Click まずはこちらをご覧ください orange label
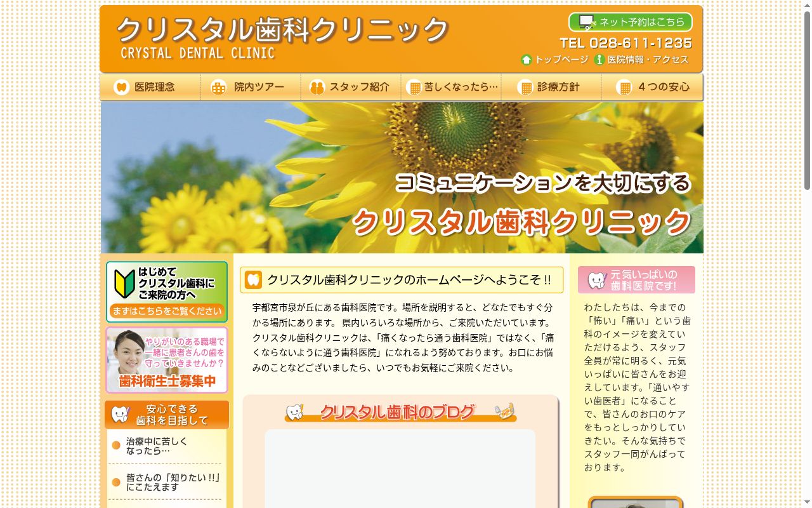The width and height of the screenshot is (812, 508). click(x=167, y=311)
